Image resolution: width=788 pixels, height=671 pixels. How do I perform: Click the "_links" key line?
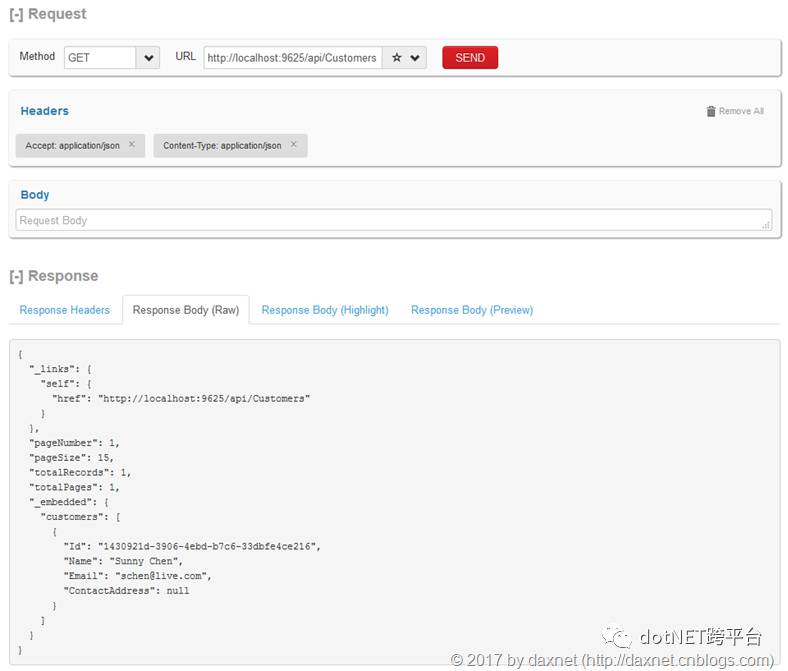[60, 369]
